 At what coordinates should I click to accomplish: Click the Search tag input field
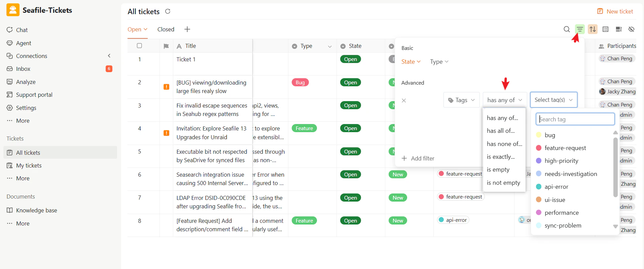[575, 119]
